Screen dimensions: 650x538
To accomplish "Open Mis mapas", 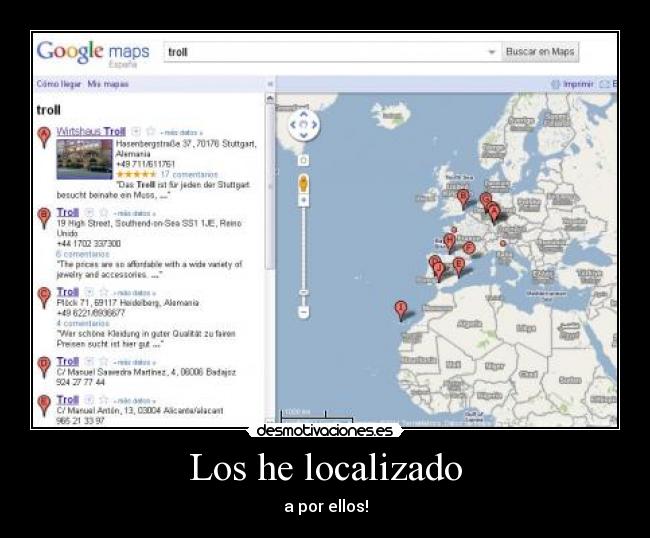I will point(108,84).
